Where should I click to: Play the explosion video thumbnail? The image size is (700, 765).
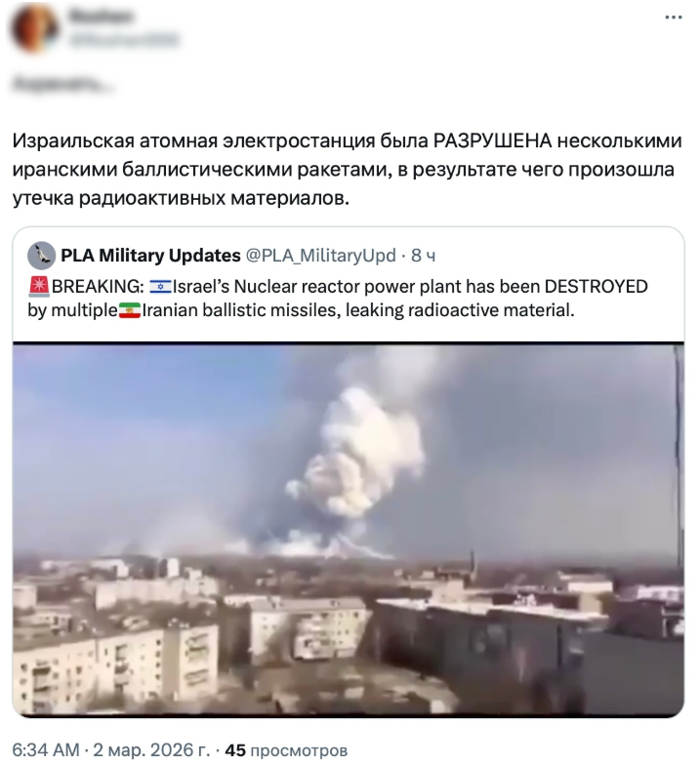(x=349, y=529)
